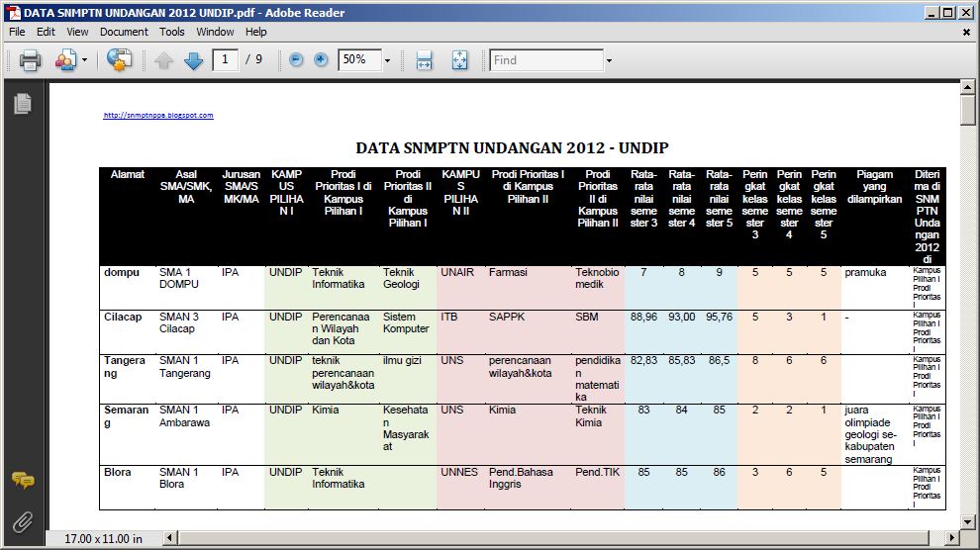This screenshot has height=550, width=980.
Task: Open the View menu
Action: (77, 32)
